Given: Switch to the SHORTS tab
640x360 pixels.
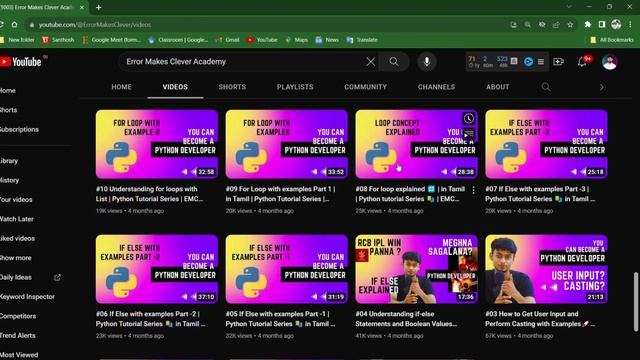Looking at the screenshot, I should 232,87.
